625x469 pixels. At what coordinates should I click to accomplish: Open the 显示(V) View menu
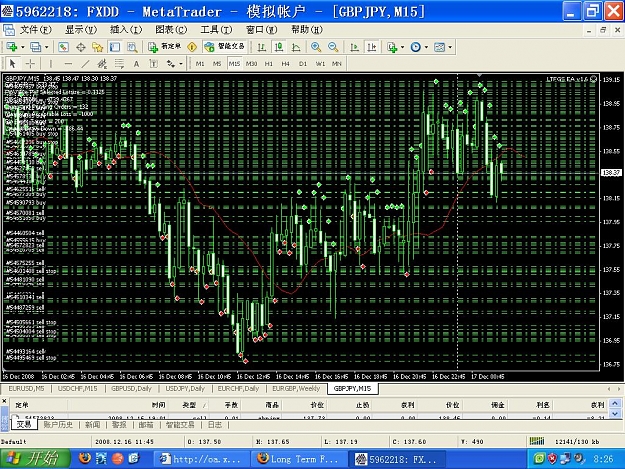tap(81, 29)
